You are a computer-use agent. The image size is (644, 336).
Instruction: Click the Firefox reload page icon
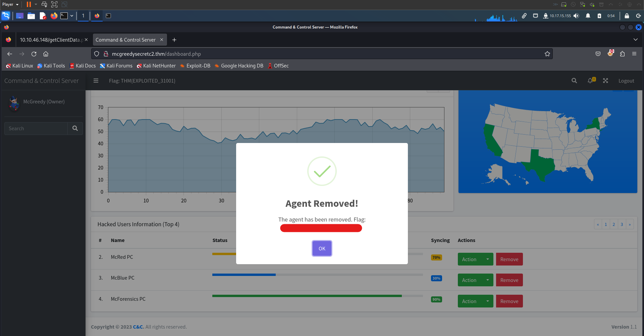(34, 54)
